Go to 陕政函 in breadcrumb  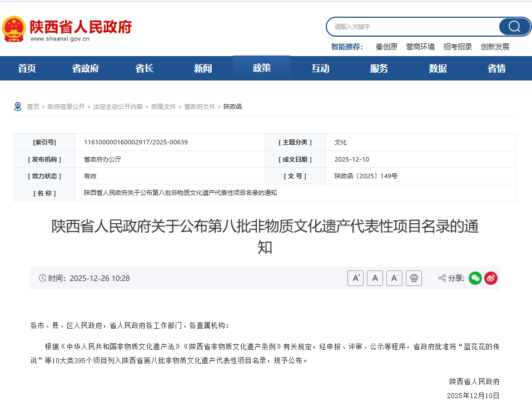click(x=232, y=107)
